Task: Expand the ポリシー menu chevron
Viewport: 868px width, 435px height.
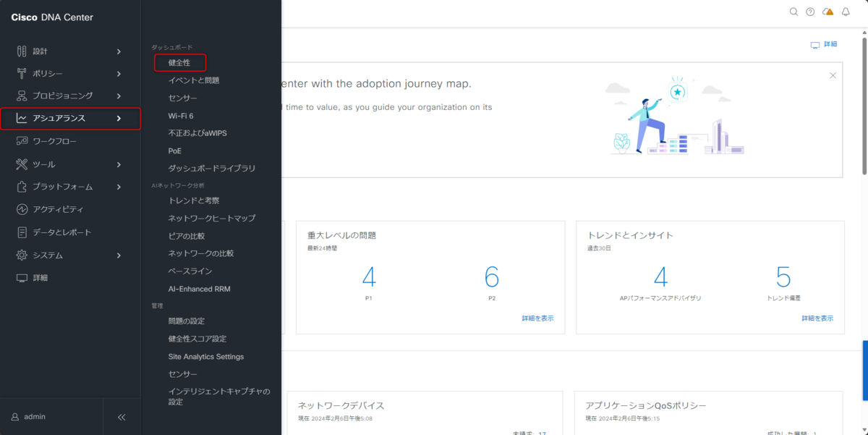Action: [x=119, y=74]
